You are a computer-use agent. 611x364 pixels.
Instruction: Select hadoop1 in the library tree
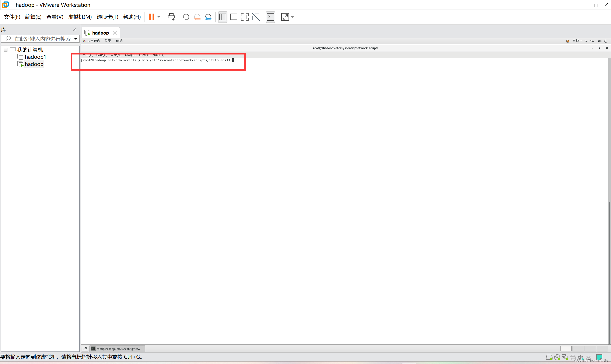35,57
